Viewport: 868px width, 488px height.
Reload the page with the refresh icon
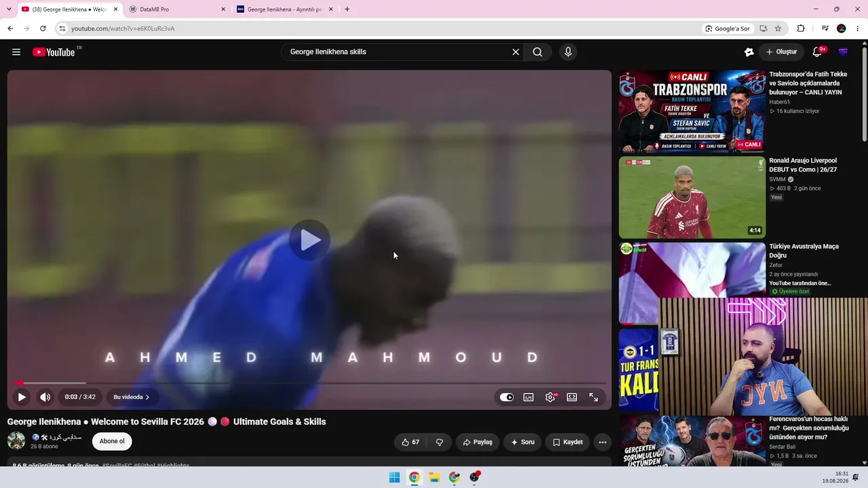[43, 28]
